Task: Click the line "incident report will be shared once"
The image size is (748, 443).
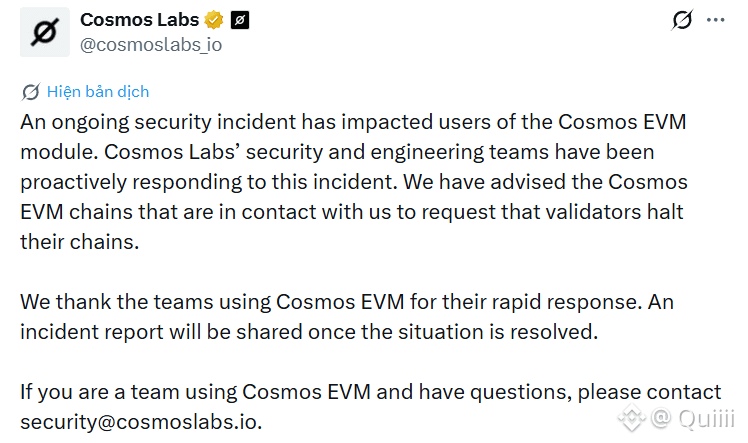Action: point(309,332)
